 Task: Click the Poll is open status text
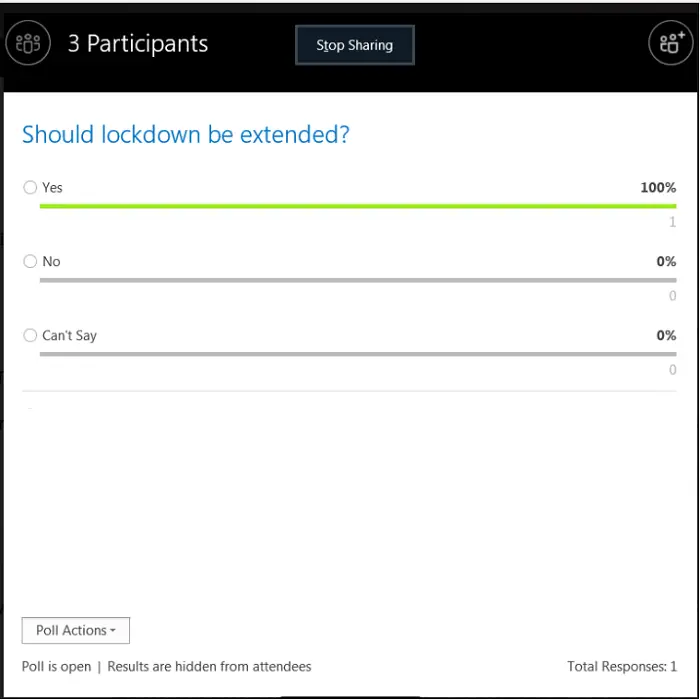tap(56, 667)
